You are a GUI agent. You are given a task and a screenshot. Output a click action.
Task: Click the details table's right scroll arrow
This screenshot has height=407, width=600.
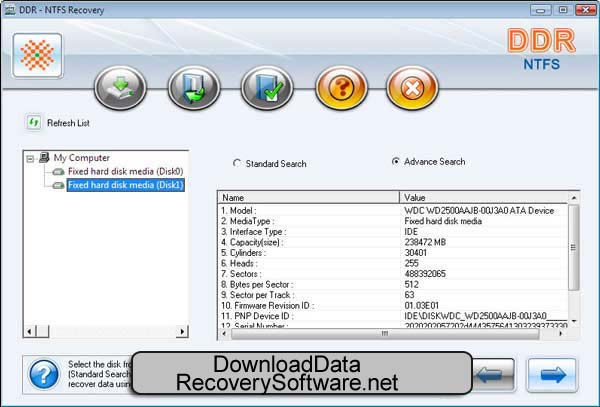[x=561, y=334]
